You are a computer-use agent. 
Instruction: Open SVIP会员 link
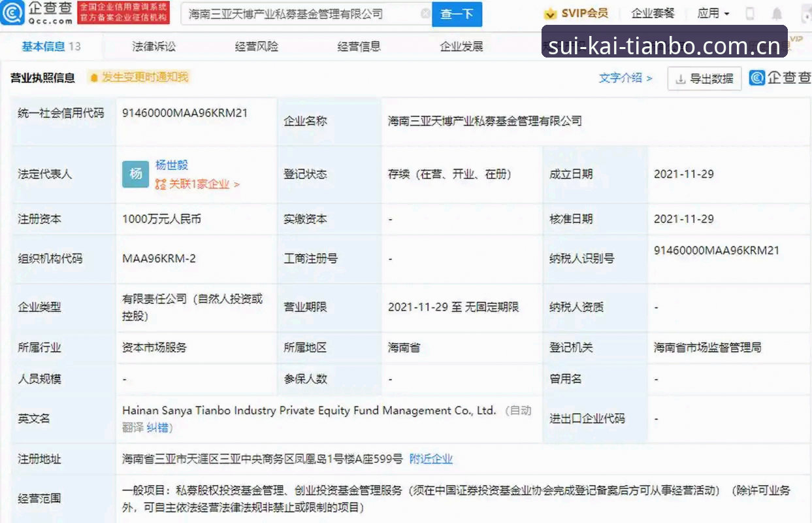[x=585, y=13]
